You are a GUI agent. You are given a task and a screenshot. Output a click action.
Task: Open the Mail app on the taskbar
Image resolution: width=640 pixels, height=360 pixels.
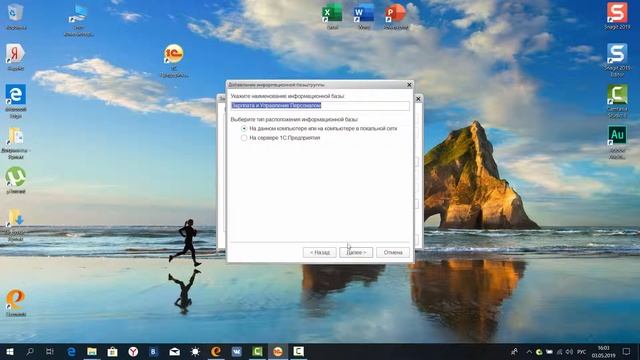(174, 351)
